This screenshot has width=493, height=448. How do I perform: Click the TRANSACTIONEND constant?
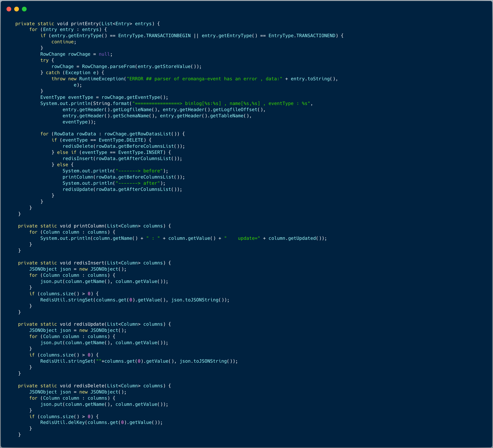(x=316, y=36)
